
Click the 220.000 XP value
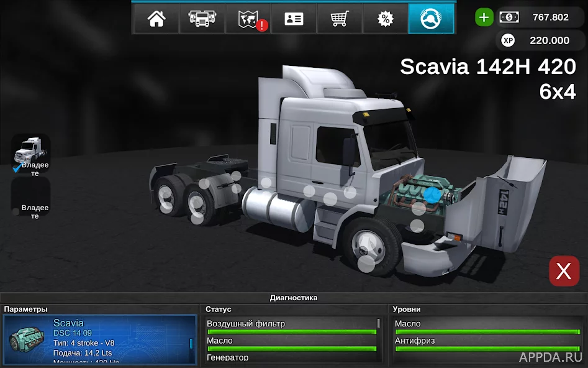coord(550,40)
